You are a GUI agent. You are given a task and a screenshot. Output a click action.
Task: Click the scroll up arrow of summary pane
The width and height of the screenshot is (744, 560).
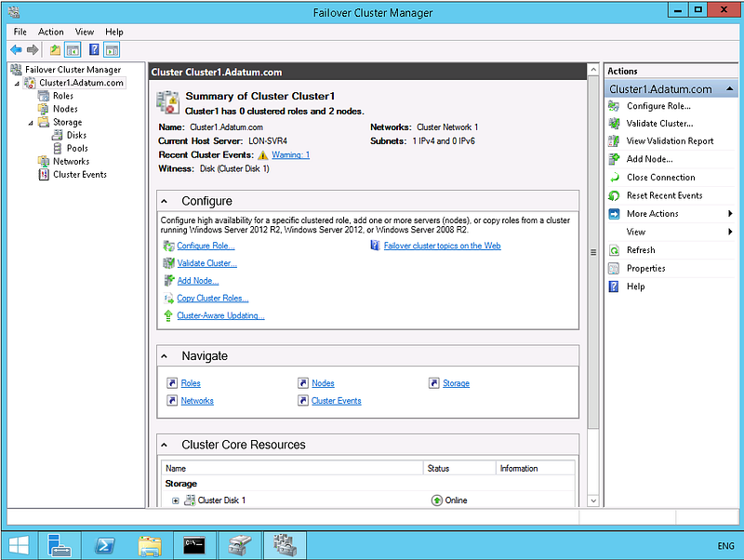(x=593, y=70)
